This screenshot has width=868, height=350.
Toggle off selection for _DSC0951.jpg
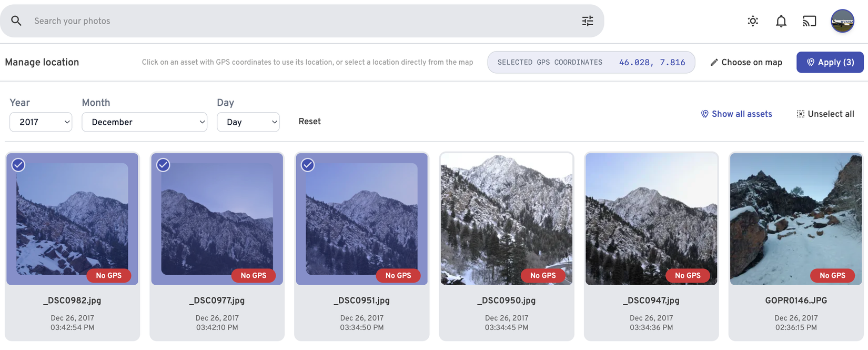click(308, 165)
